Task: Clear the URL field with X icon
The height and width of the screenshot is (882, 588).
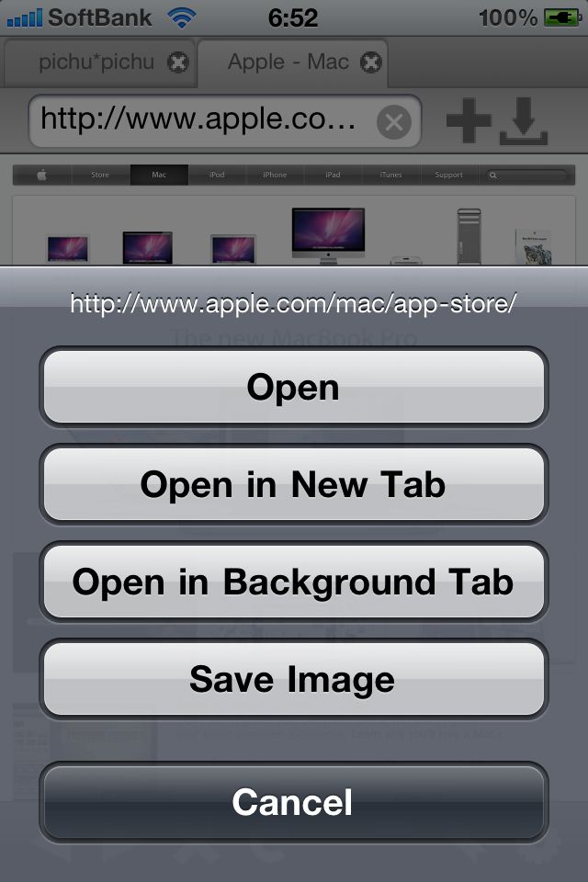Action: tap(394, 122)
